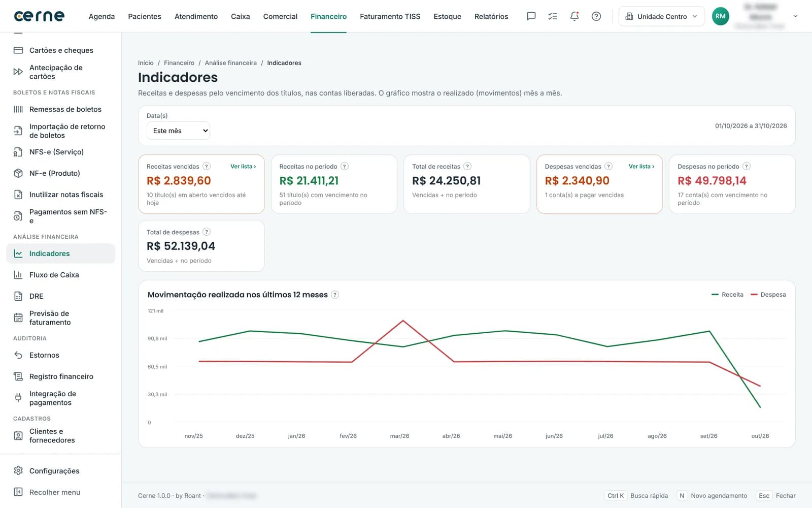Click the Cartões e cheques card icon
Image resolution: width=812 pixels, height=508 pixels.
18,50
